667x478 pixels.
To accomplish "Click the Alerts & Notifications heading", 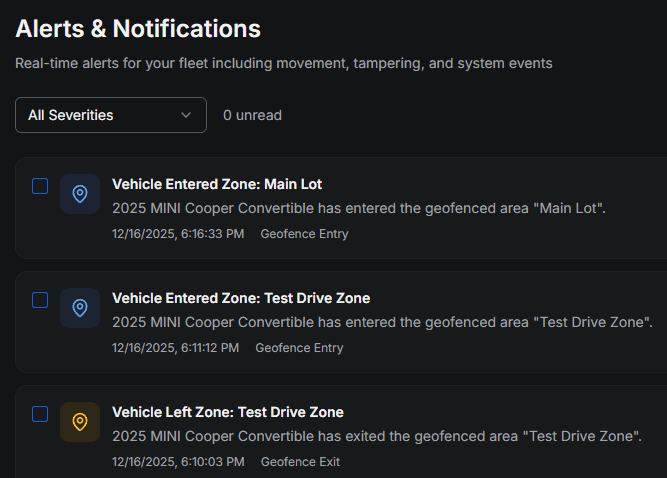I will pos(138,29).
